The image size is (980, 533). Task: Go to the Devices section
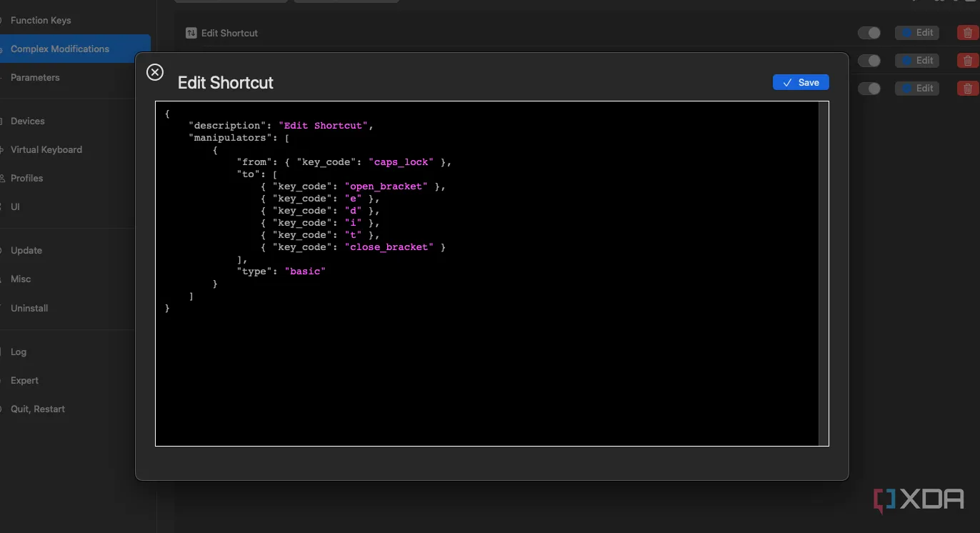click(x=28, y=121)
